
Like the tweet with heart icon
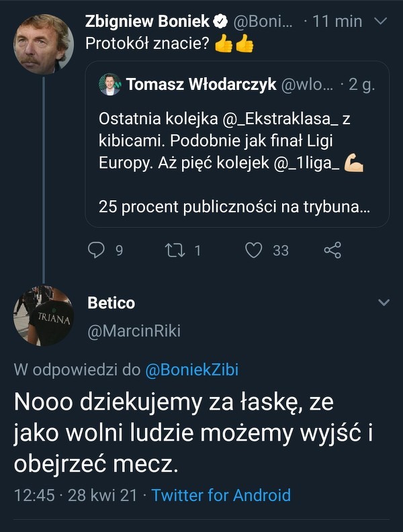(253, 250)
